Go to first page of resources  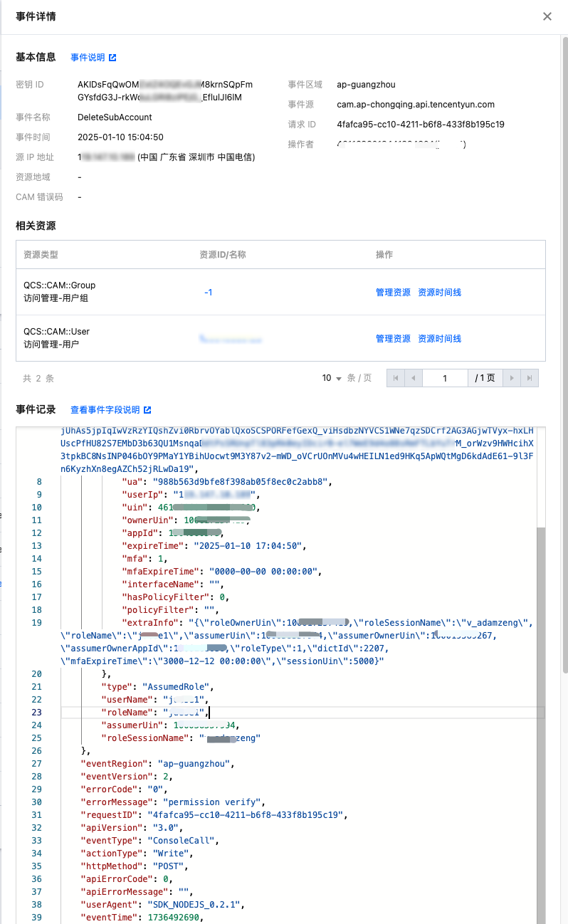tap(396, 378)
